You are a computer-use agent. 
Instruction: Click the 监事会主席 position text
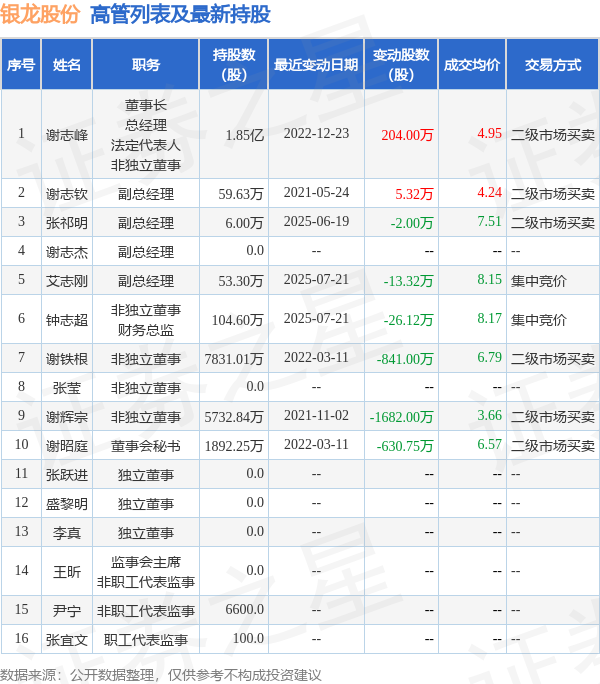(x=146, y=563)
